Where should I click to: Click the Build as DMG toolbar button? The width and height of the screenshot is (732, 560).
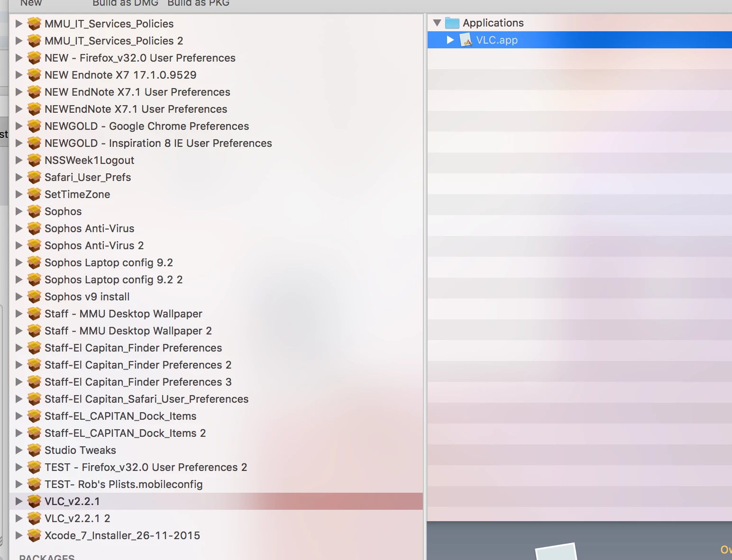click(125, 3)
